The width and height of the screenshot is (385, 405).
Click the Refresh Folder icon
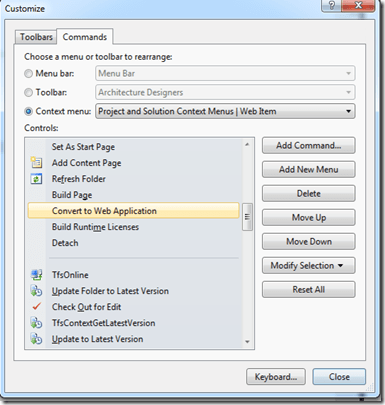coord(36,179)
